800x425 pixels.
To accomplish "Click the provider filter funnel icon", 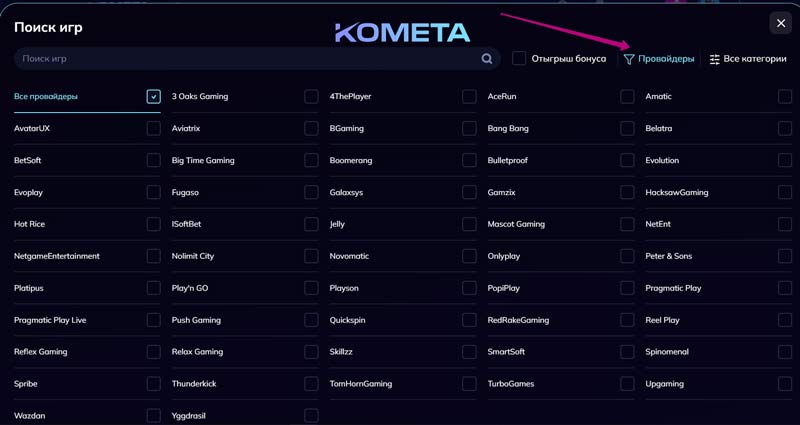I will tap(629, 59).
